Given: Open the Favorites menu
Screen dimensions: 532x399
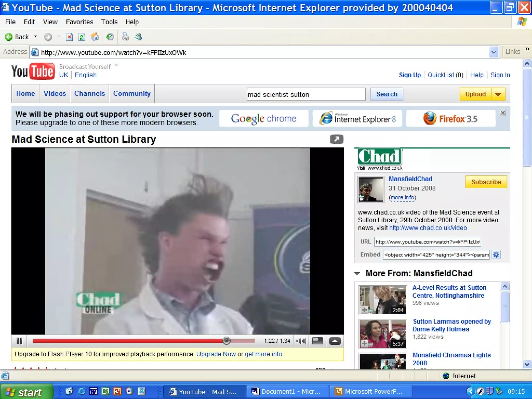Looking at the screenshot, I should [x=79, y=22].
